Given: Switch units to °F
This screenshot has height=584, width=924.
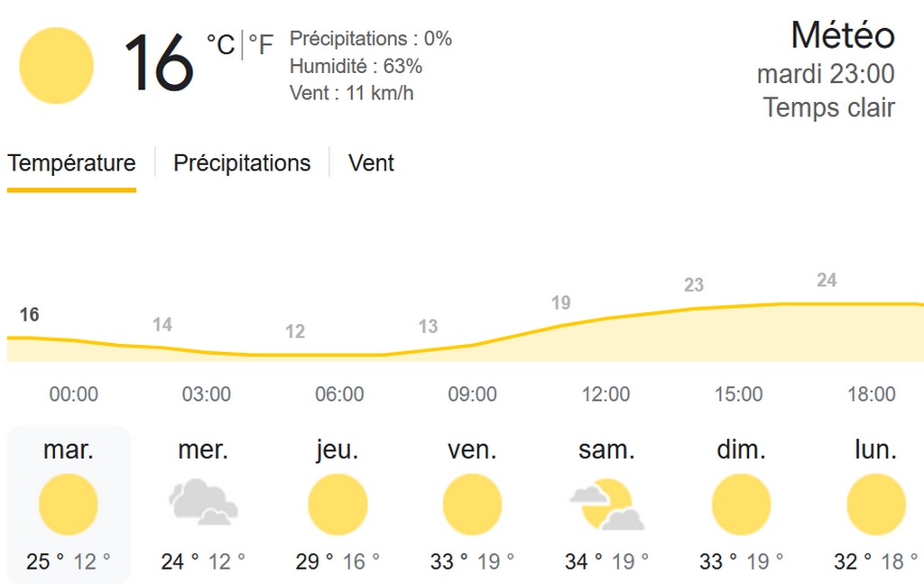Looking at the screenshot, I should pyautogui.click(x=261, y=44).
